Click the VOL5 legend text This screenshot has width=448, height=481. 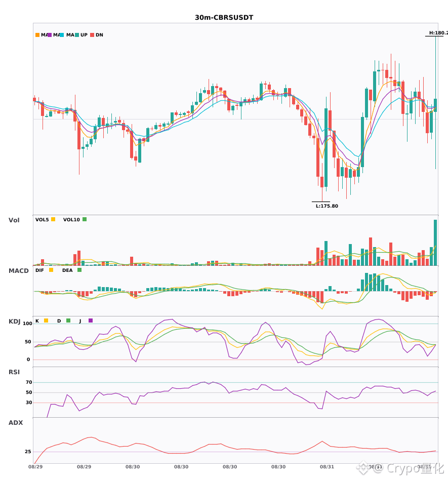tap(42, 220)
